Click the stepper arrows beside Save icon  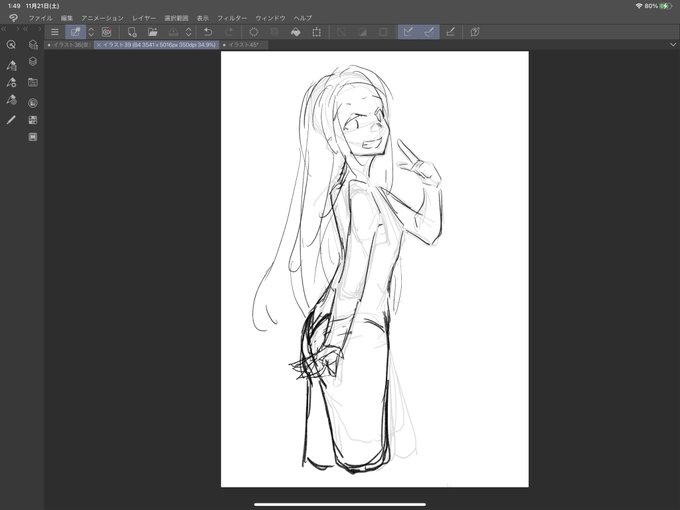pyautogui.click(x=189, y=32)
